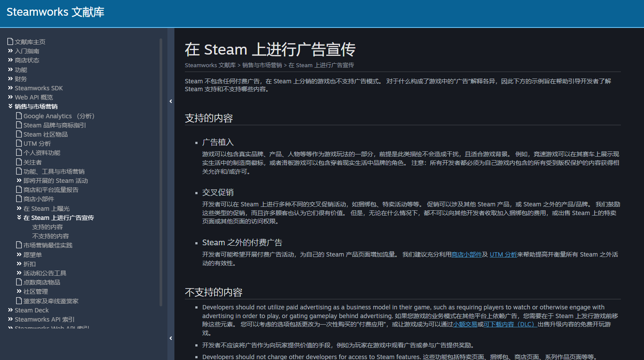The height and width of the screenshot is (360, 644).
Task: Open UTM 分析 label in sidebar
Action: click(x=37, y=144)
